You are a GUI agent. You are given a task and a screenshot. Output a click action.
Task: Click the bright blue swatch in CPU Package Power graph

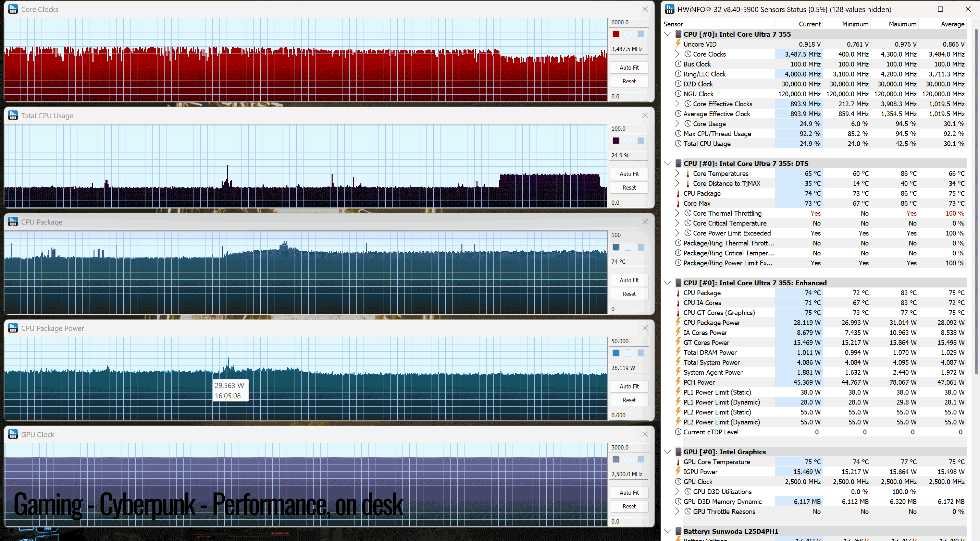(x=616, y=353)
